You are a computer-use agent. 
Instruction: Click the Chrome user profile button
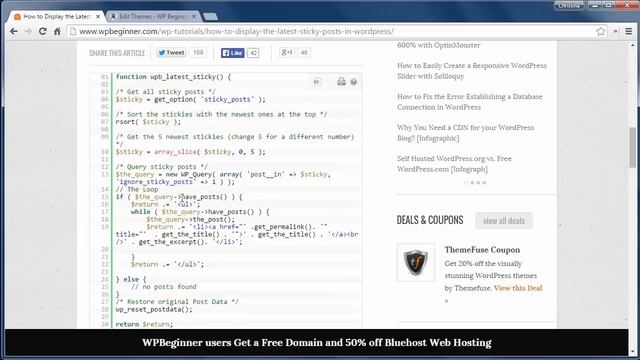click(x=569, y=5)
